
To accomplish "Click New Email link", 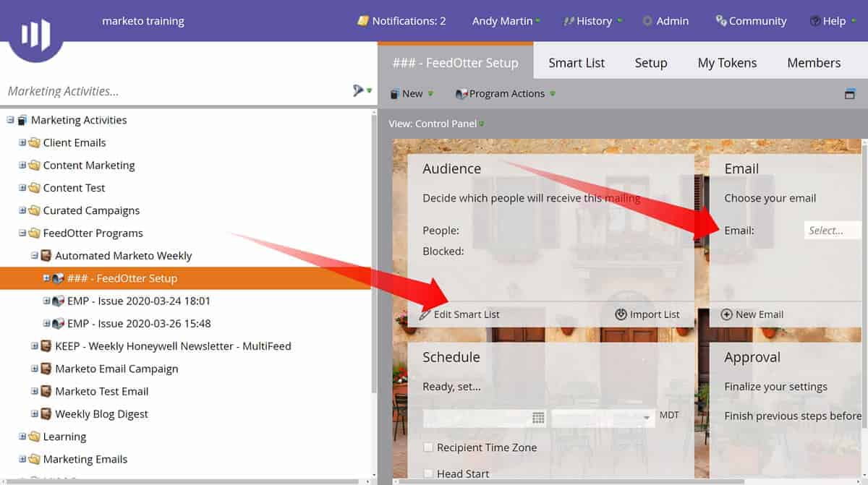I will [x=759, y=314].
